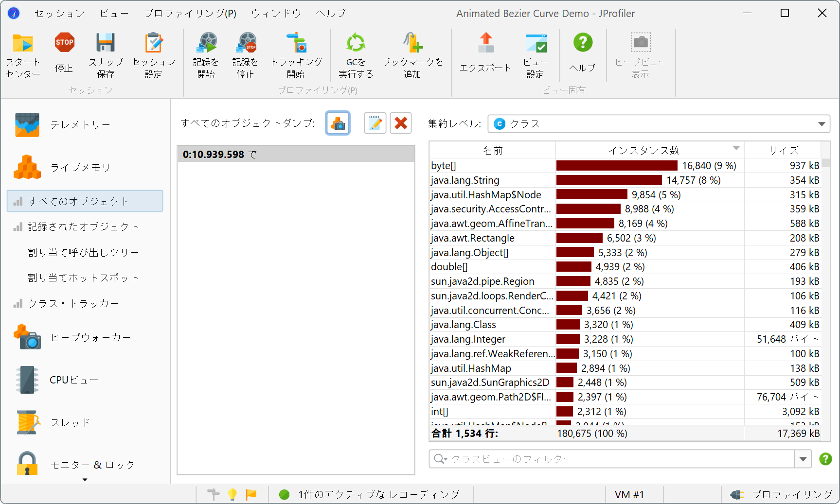Click the VM #1 status bar entry
Screen dimensions: 840x504
[629, 494]
